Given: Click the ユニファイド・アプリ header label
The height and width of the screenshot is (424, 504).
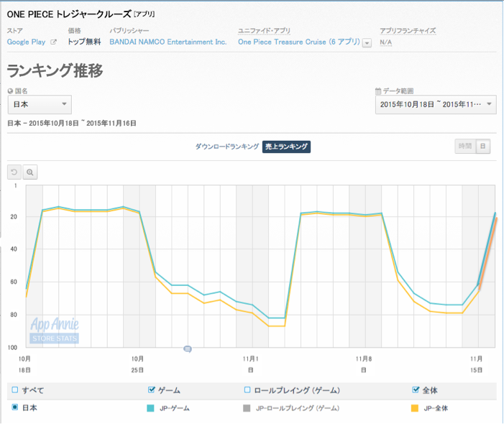Looking at the screenshot, I should coord(264,30).
